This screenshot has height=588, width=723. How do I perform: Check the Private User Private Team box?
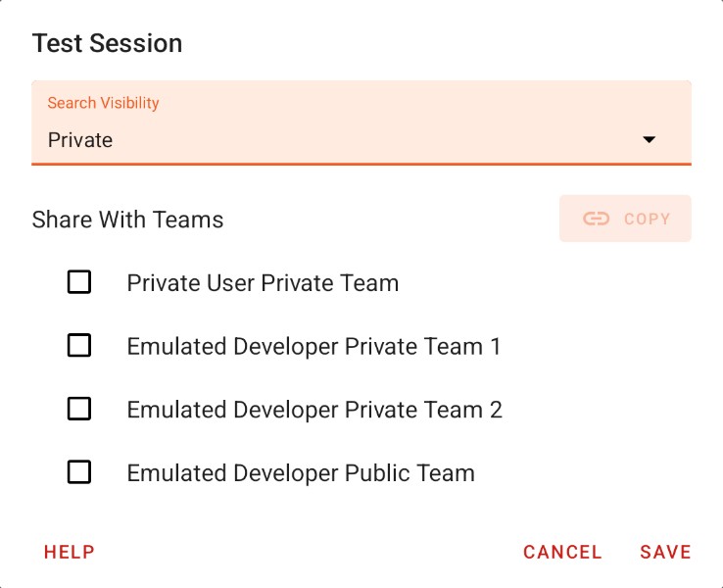pos(78,282)
